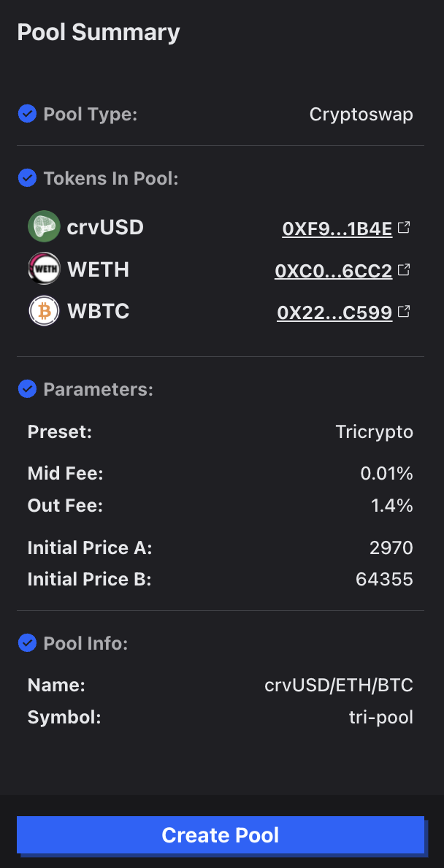Open the crvUSD address link 0XF9...1B4E

coord(337,228)
